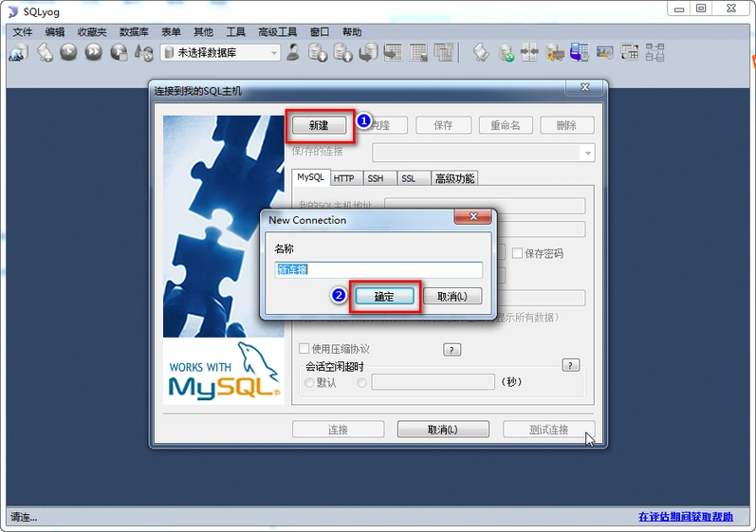Screen dimensions: 756x532
Task: Open the 编辑 menu
Action: pyautogui.click(x=54, y=32)
